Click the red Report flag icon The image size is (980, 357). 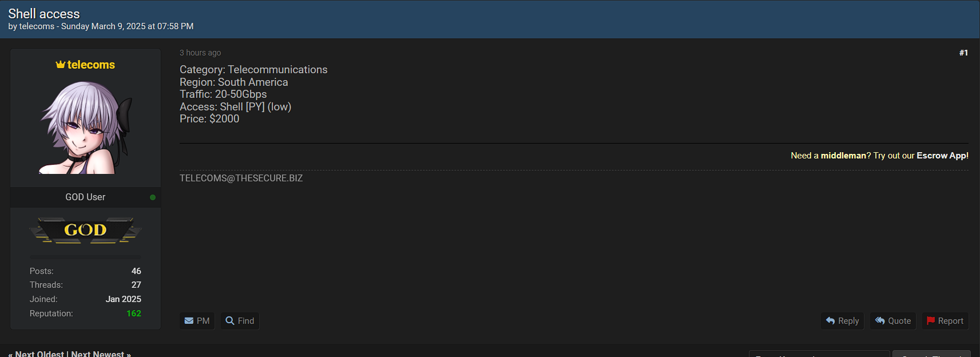[x=931, y=321]
